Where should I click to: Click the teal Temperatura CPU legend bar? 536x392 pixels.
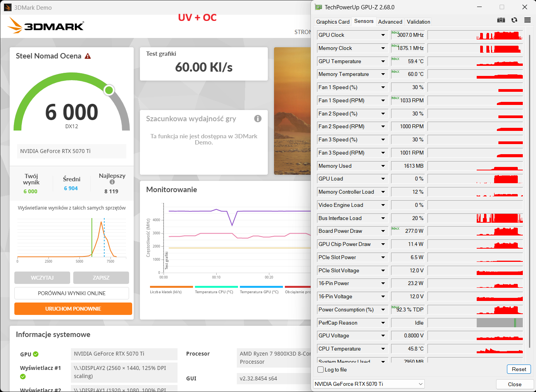click(216, 287)
